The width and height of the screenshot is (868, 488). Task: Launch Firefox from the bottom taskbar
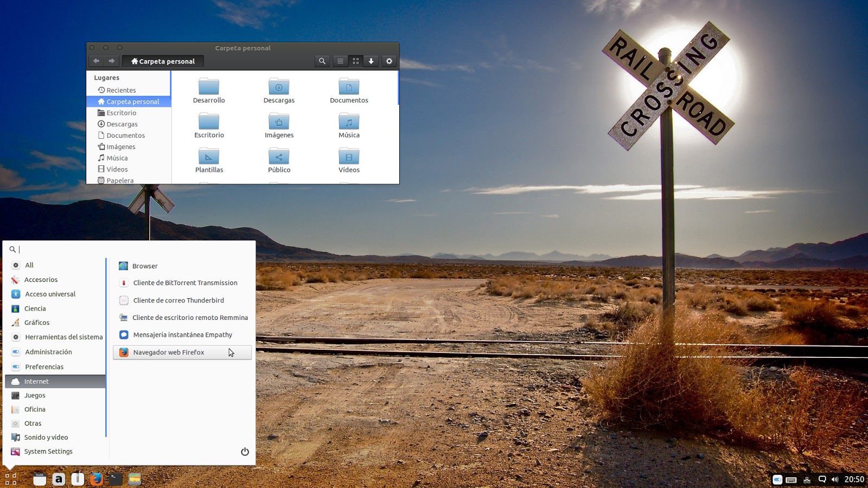(x=97, y=479)
